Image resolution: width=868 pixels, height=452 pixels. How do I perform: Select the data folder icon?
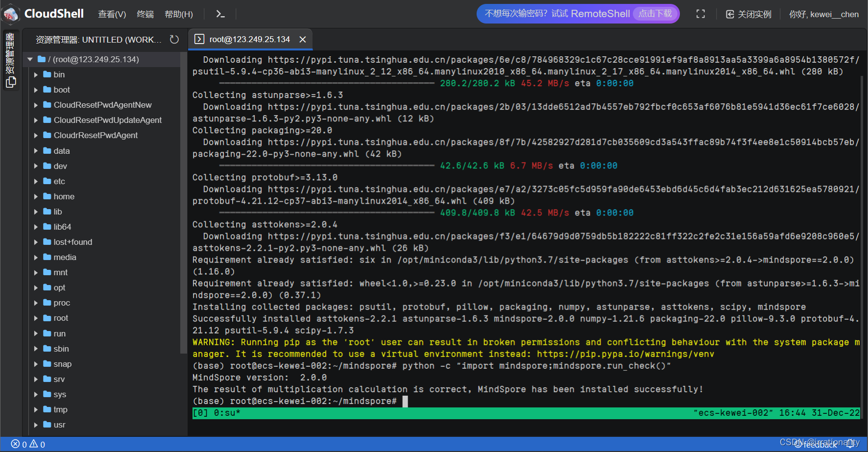tap(48, 151)
